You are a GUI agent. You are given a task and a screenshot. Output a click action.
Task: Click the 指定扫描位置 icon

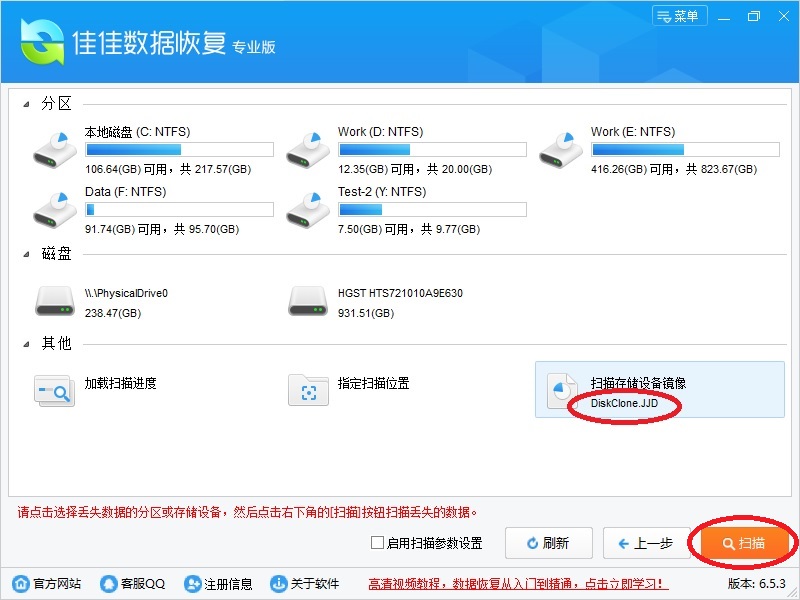point(308,390)
